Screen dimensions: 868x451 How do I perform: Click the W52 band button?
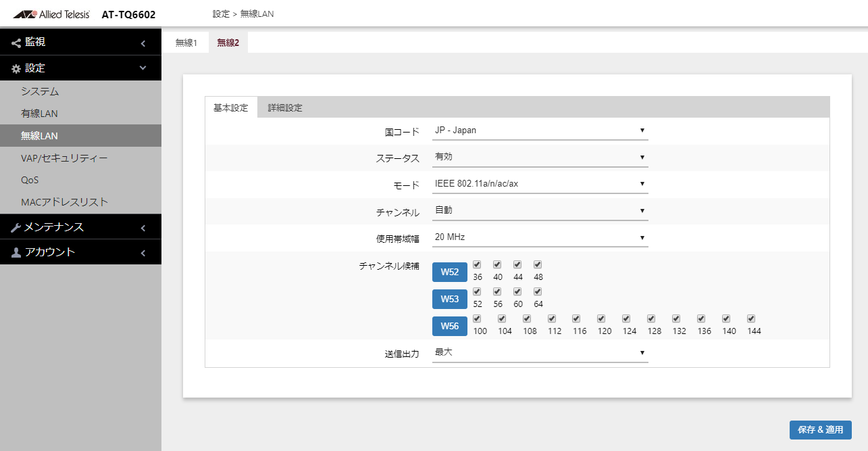pyautogui.click(x=450, y=272)
